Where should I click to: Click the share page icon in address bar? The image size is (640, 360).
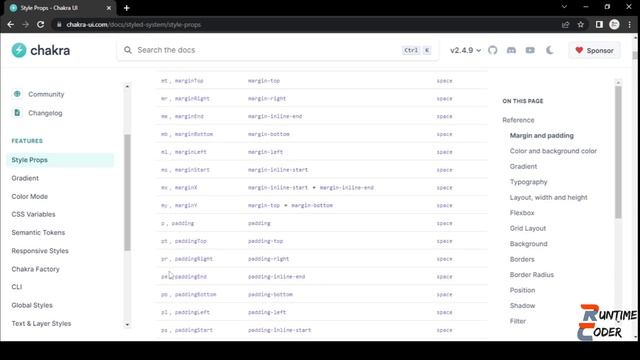click(565, 24)
